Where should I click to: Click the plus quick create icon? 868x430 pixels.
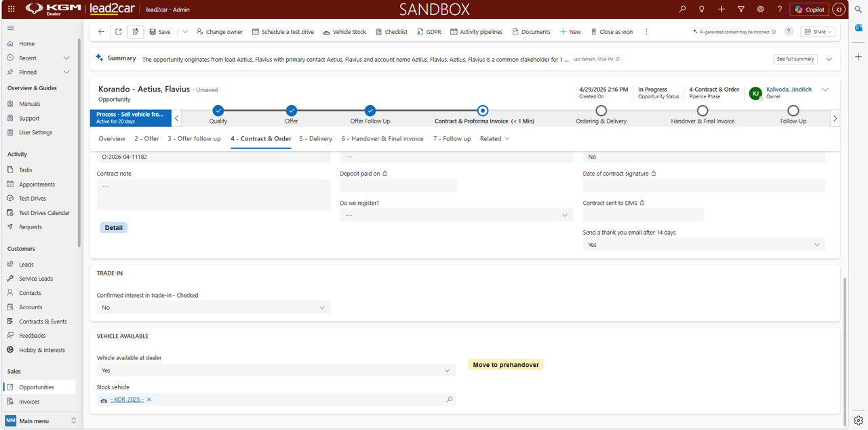point(722,9)
